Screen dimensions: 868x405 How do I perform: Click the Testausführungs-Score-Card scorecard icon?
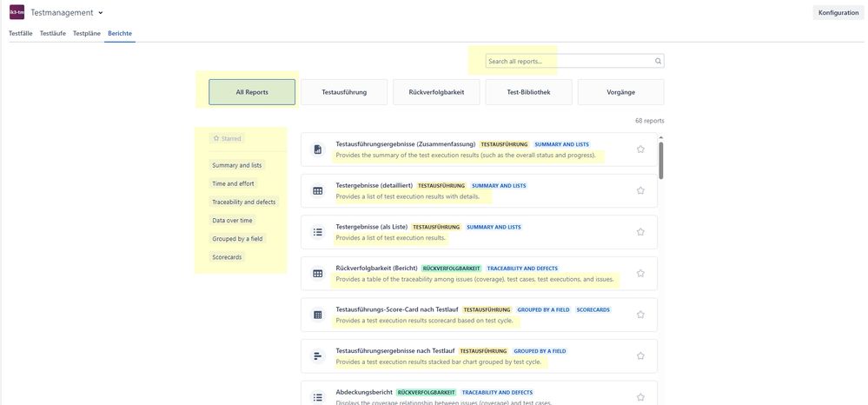pos(317,315)
